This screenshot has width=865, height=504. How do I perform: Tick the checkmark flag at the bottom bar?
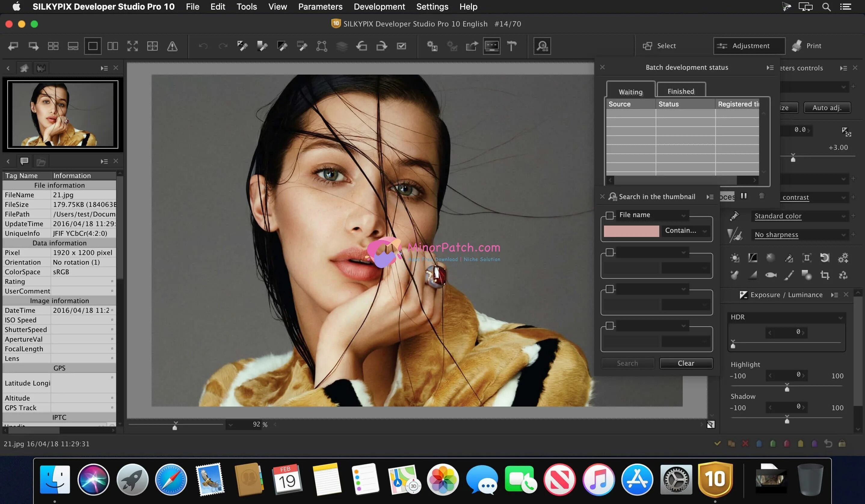(718, 443)
